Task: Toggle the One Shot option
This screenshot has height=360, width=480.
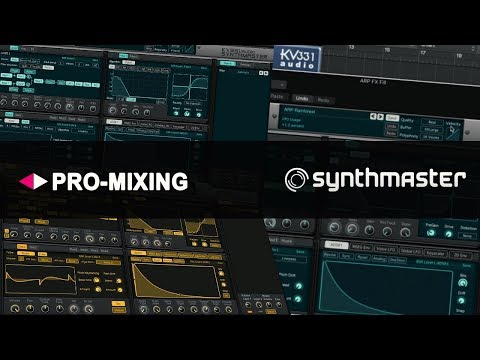Action: [398, 260]
